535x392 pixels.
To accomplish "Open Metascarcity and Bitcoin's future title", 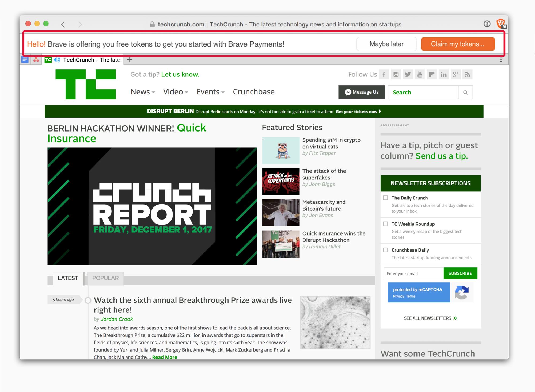I will pos(324,205).
